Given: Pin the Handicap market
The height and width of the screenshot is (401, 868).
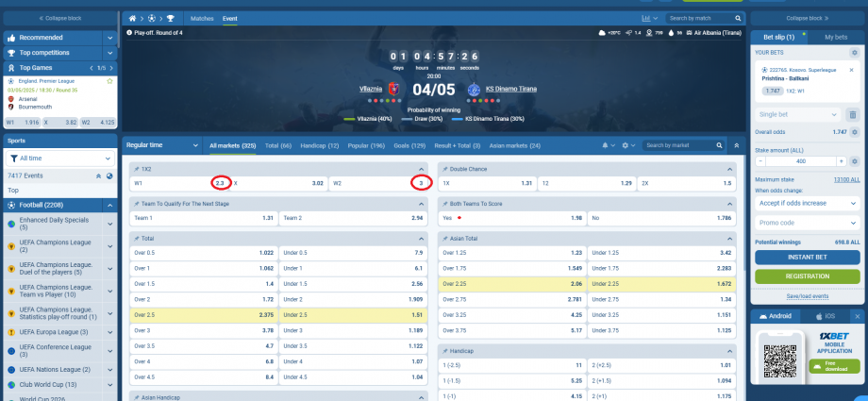Looking at the screenshot, I should (x=445, y=351).
